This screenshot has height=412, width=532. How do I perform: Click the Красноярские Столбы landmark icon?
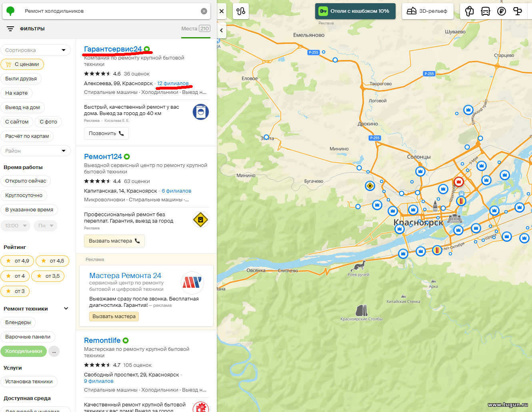click(362, 310)
